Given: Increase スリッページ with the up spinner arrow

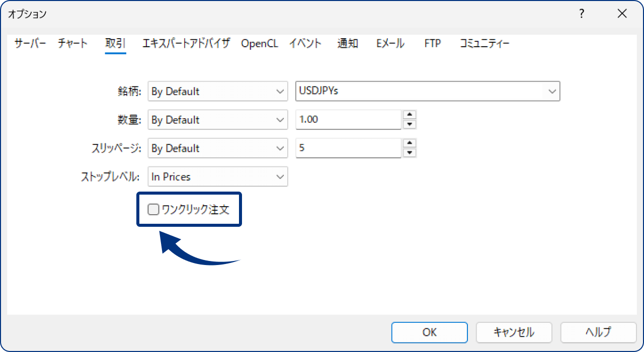Looking at the screenshot, I should pos(410,143).
